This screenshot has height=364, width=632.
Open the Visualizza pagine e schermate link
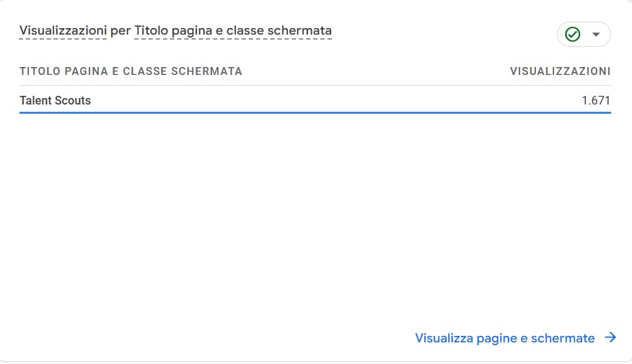pos(505,338)
